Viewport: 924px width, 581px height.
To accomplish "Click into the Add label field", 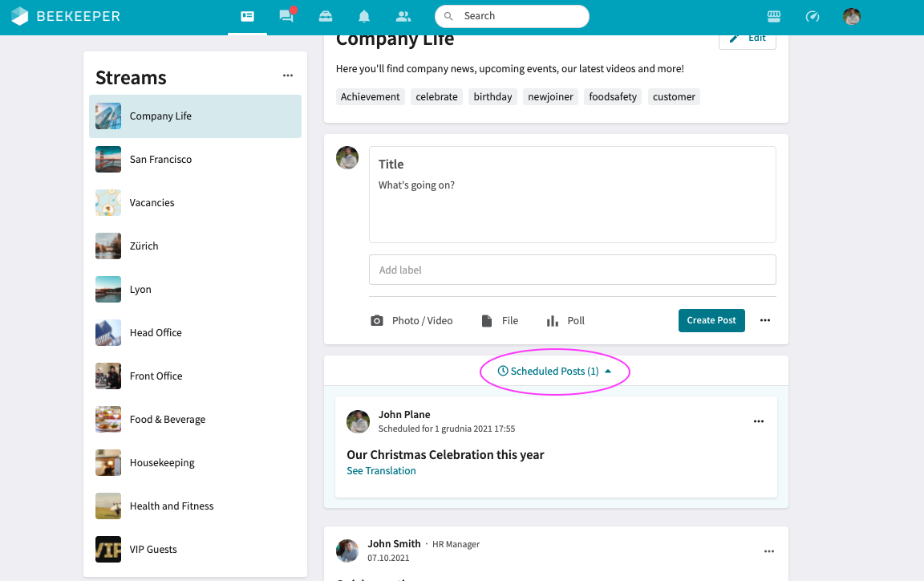I will [x=572, y=270].
